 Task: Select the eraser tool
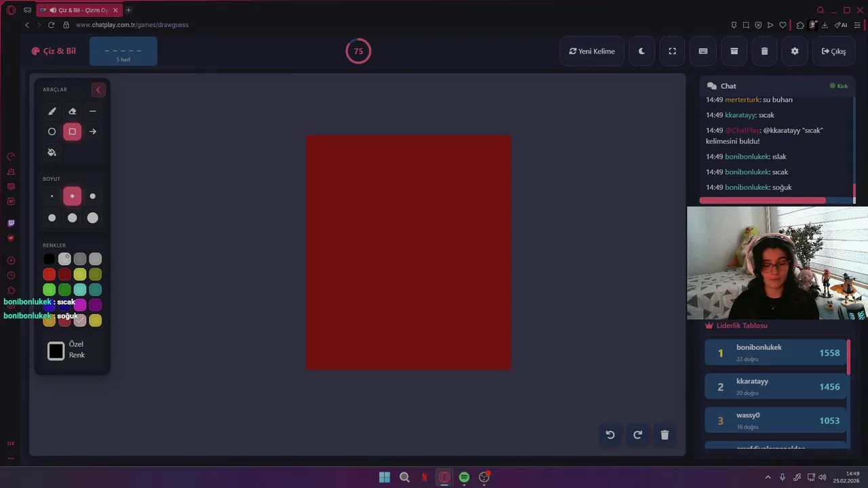click(x=73, y=111)
